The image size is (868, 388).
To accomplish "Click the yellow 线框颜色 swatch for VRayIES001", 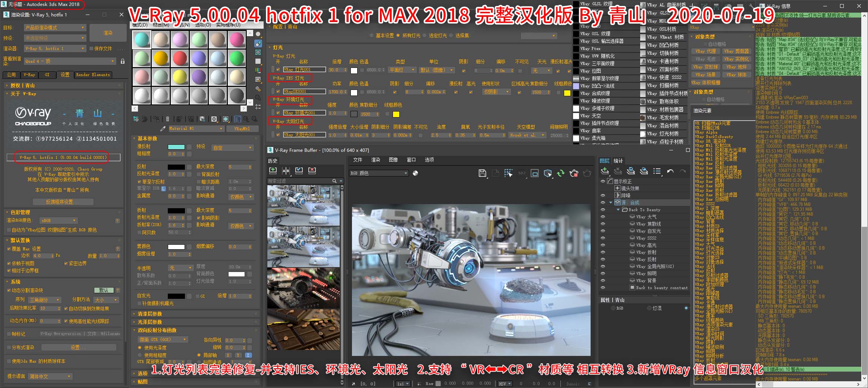I will click(567, 93).
